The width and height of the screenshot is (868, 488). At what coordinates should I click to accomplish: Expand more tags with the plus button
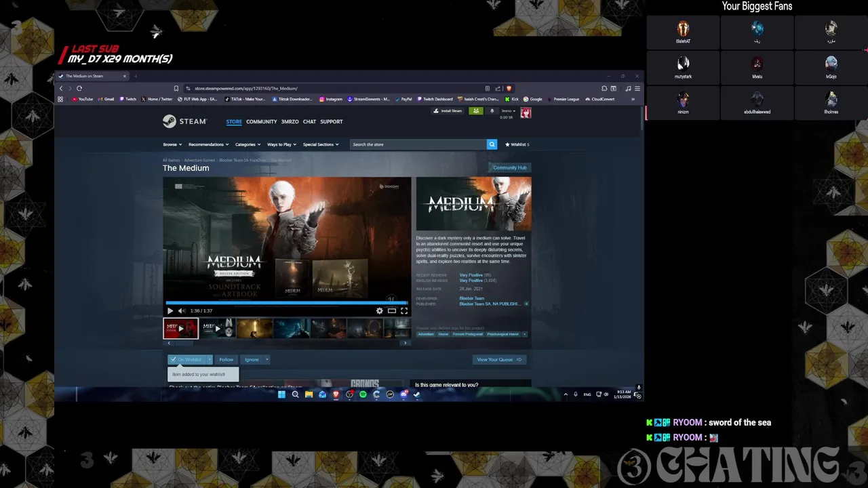(x=525, y=334)
